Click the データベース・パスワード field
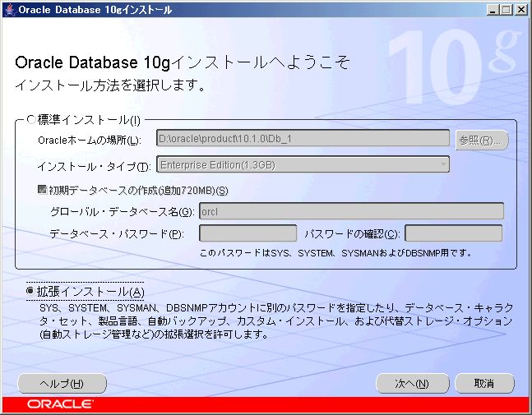 248,233
